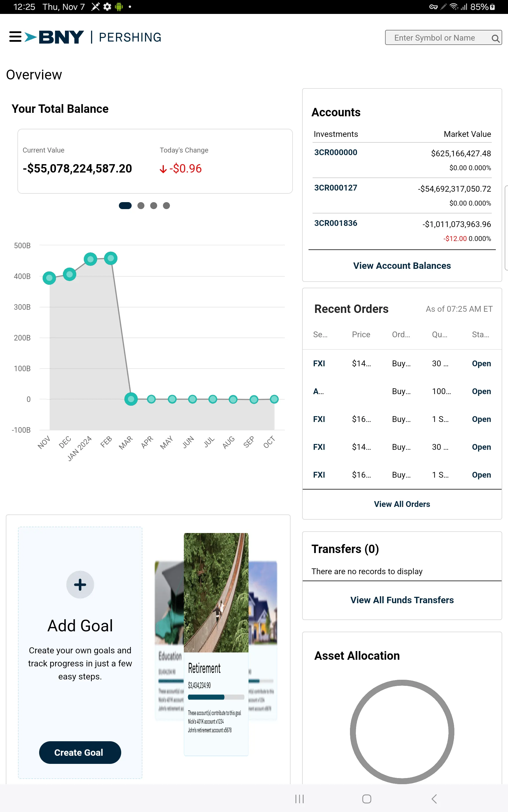
Task: Click the MAR data point at zero
Action: pyautogui.click(x=131, y=399)
